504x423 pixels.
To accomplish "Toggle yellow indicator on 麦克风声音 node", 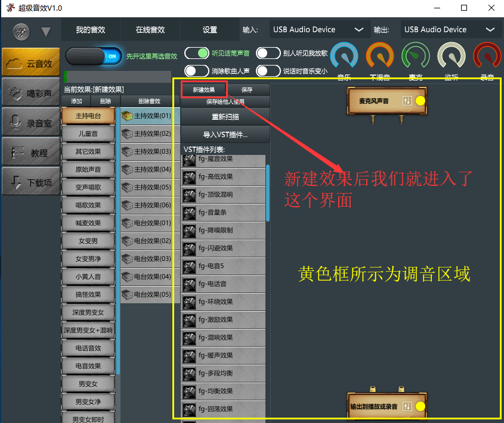I will tap(420, 101).
